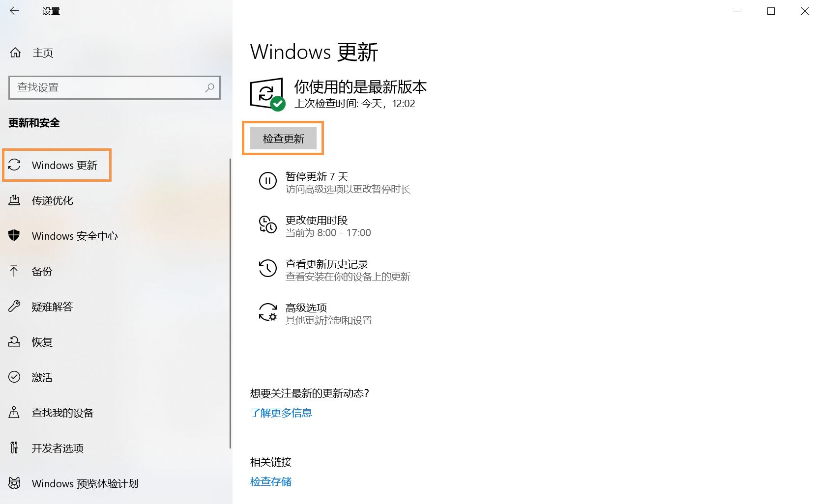817x504 pixels.
Task: Open 高级选项 for updates
Action: tap(306, 313)
